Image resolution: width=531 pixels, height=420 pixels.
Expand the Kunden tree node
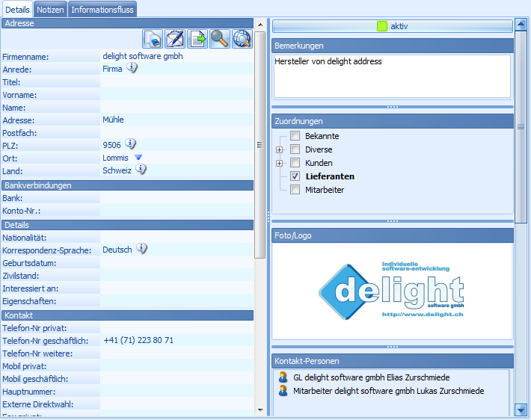[x=280, y=163]
